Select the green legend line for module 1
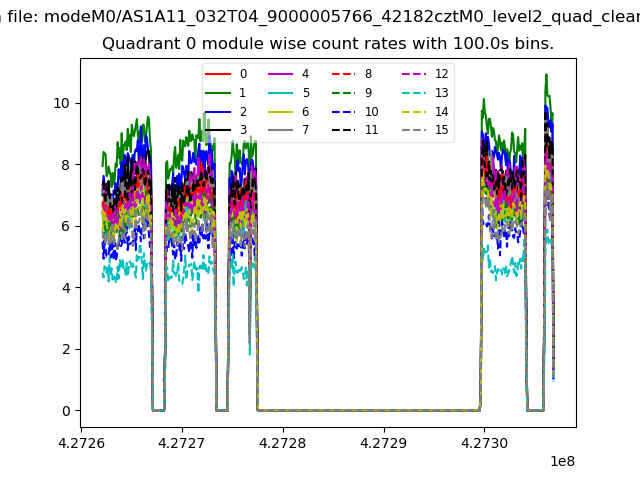This screenshot has width=640, height=480. [x=217, y=93]
